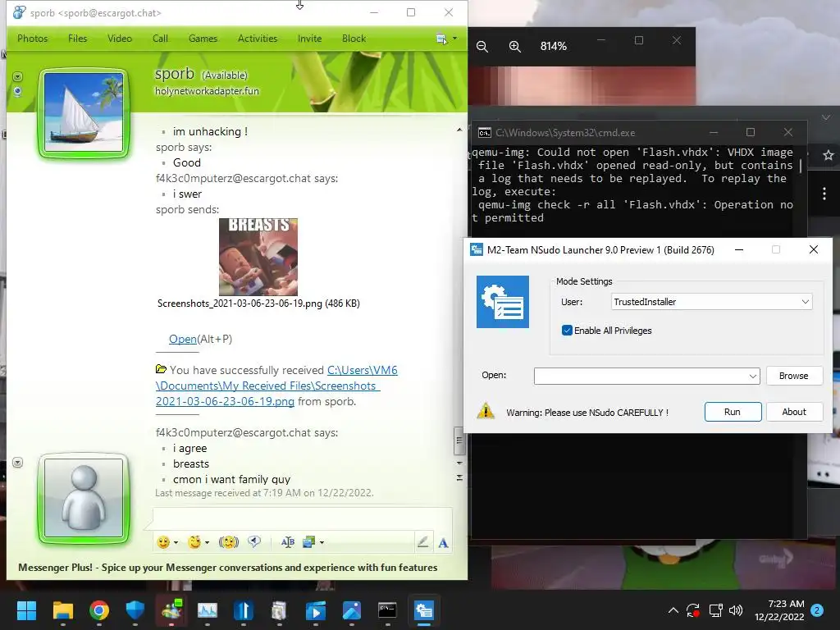Click the network tray icon
Screen dimensions: 840x630
point(715,610)
